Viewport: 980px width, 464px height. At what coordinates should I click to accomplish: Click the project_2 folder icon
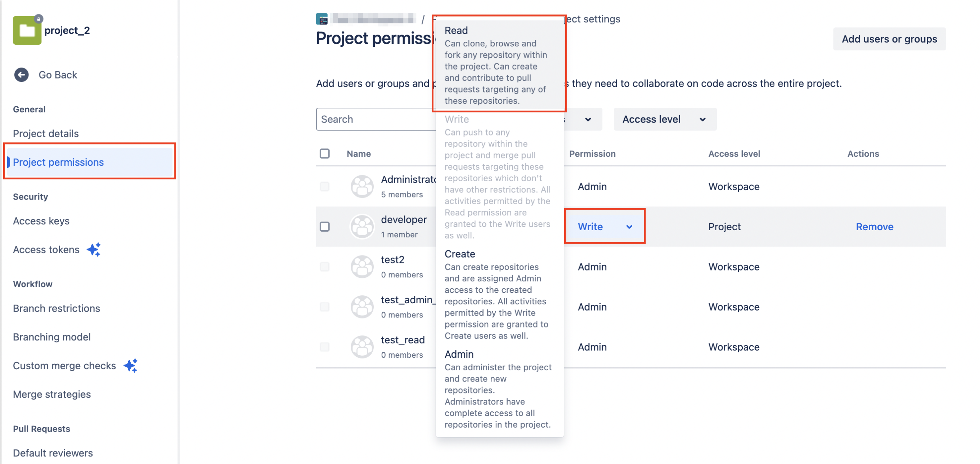click(27, 30)
